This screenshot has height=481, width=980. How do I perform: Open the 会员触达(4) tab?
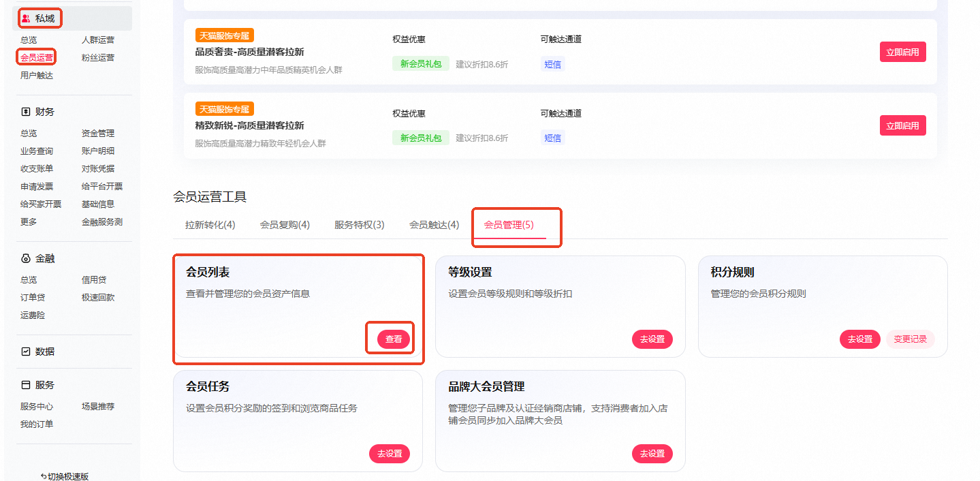(434, 225)
